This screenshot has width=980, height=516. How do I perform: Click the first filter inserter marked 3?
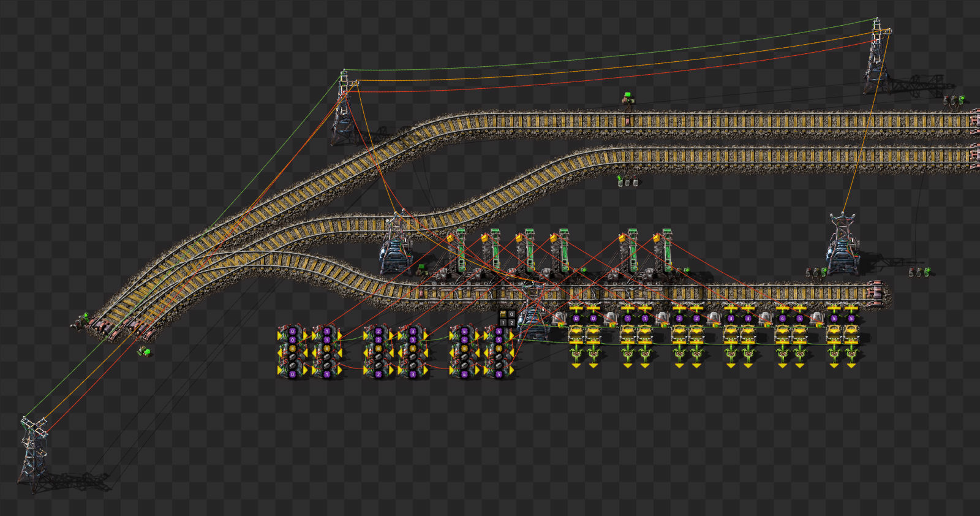click(x=730, y=317)
